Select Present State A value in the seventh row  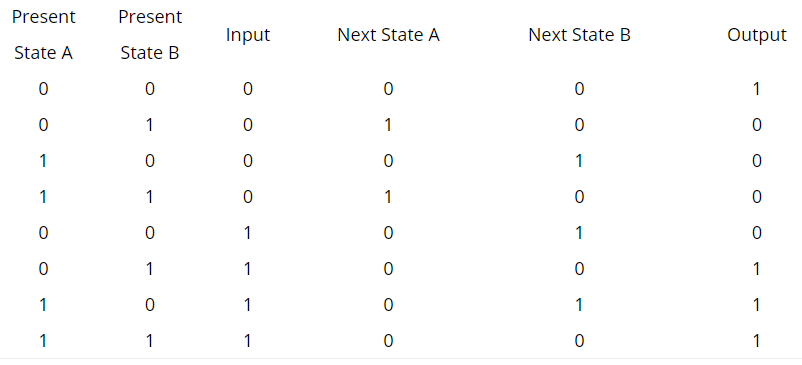pyautogui.click(x=43, y=305)
